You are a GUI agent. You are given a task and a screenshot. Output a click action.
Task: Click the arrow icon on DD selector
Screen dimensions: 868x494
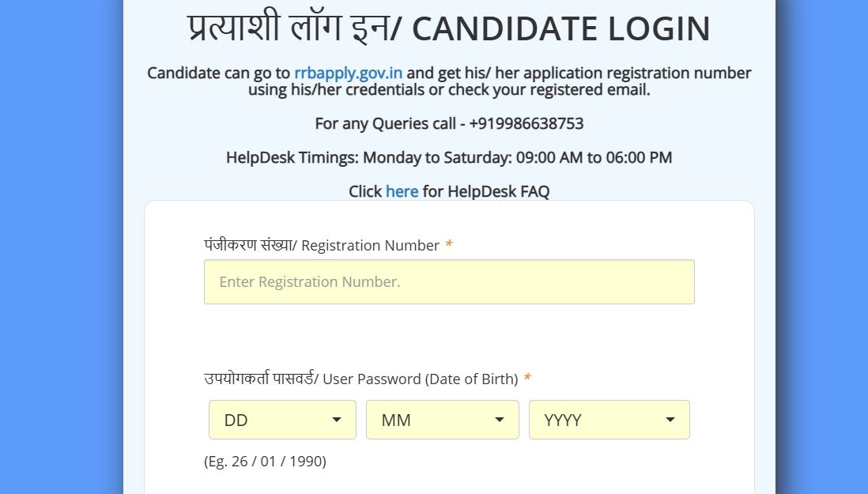point(337,420)
